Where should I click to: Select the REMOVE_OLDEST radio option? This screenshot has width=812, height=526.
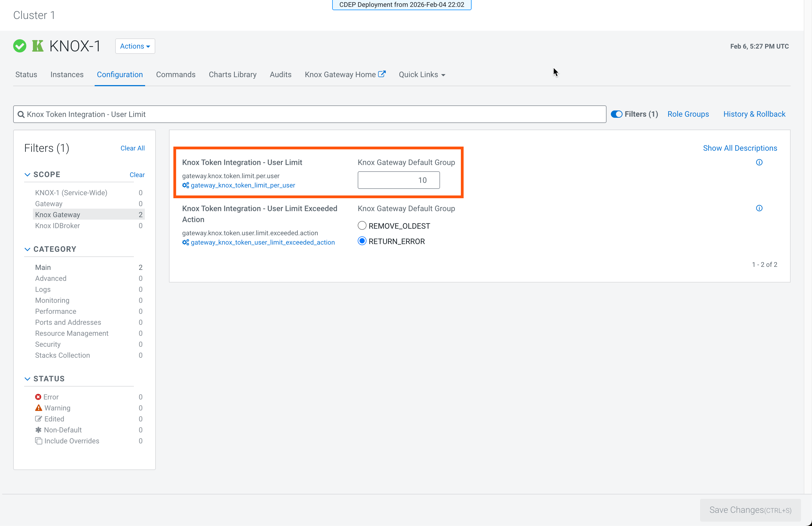362,226
